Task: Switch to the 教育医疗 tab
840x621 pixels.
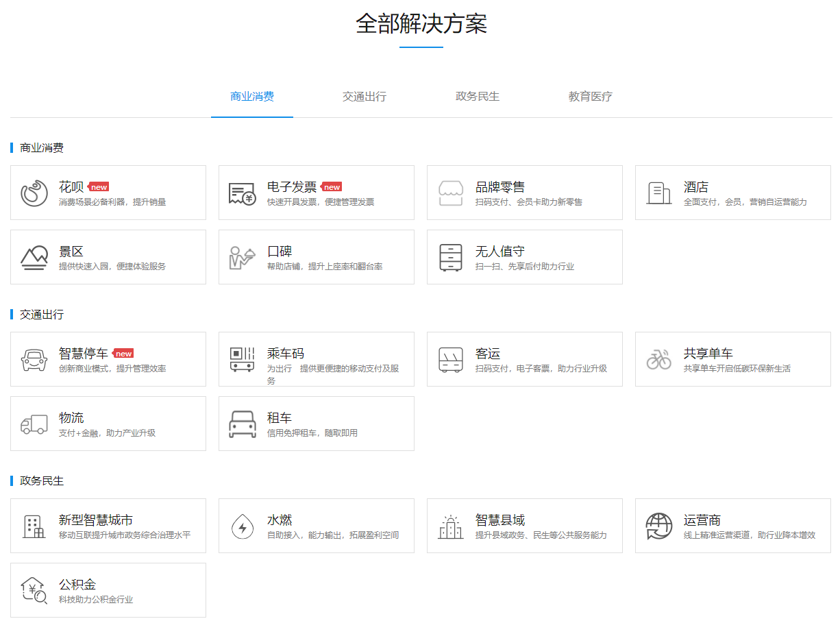Action: [x=591, y=97]
